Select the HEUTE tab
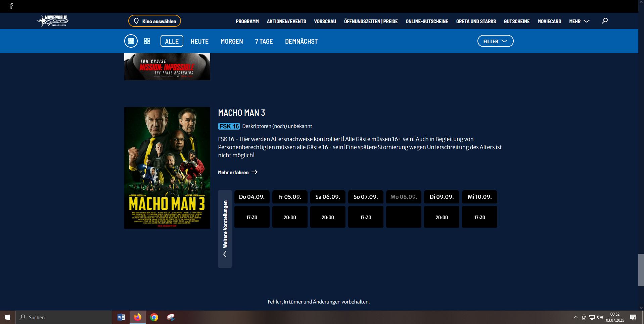 click(199, 41)
